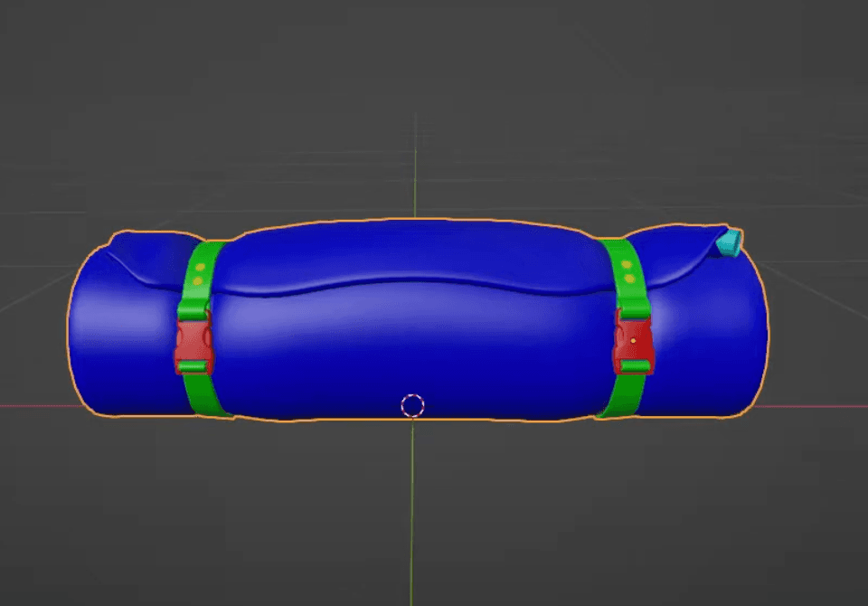Viewport: 868px width, 606px height.
Task: Click the 3D cursor circle below the roll
Action: (x=412, y=405)
